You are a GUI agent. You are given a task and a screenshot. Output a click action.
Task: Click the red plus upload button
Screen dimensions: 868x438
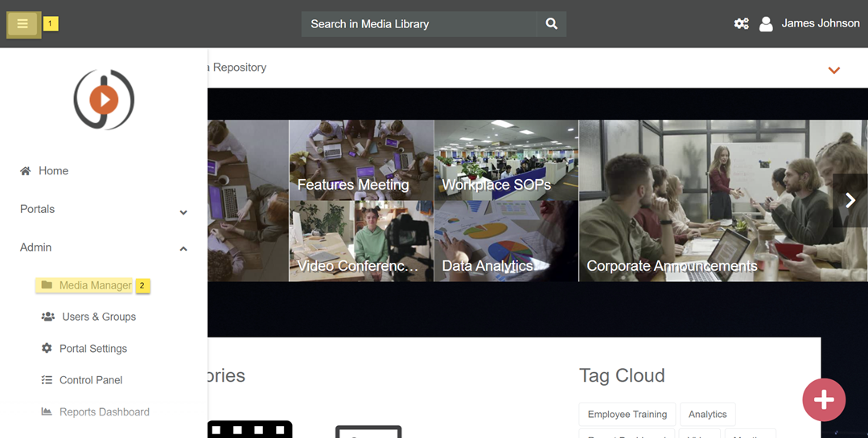(823, 399)
